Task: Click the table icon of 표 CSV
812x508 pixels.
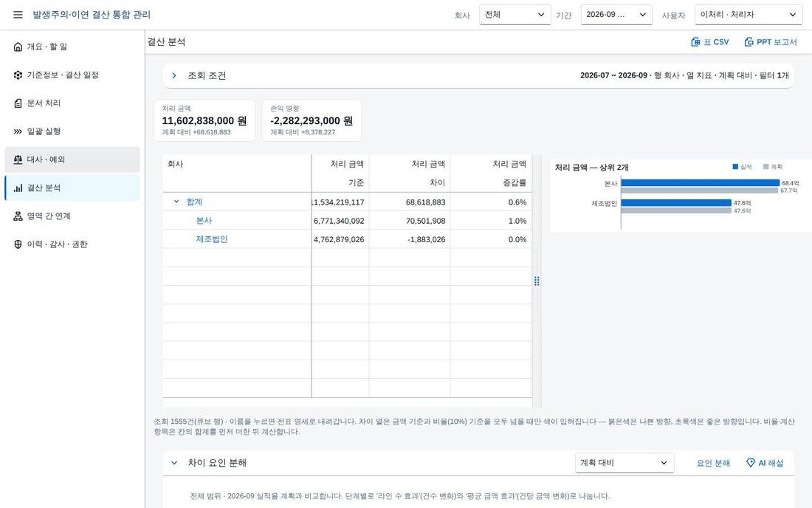Action: pos(695,42)
